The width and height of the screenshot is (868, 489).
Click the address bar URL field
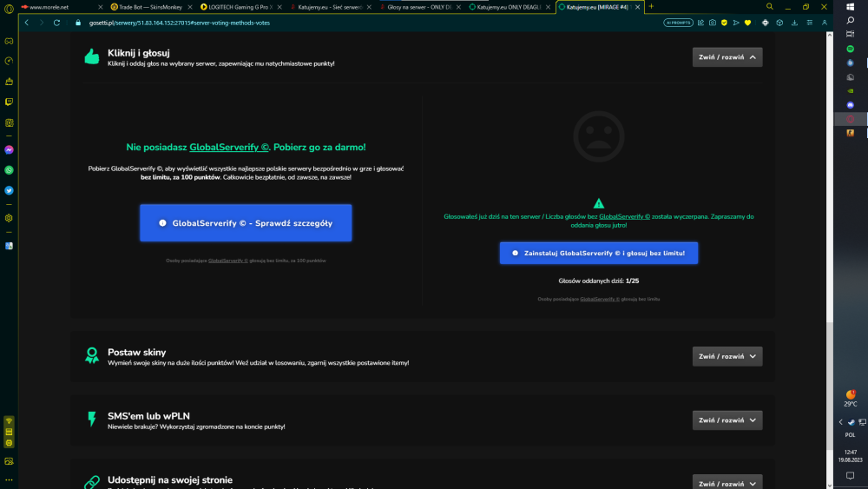365,23
